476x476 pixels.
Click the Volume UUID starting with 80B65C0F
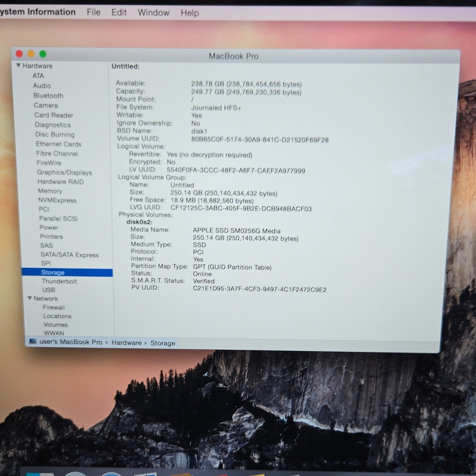(x=260, y=140)
